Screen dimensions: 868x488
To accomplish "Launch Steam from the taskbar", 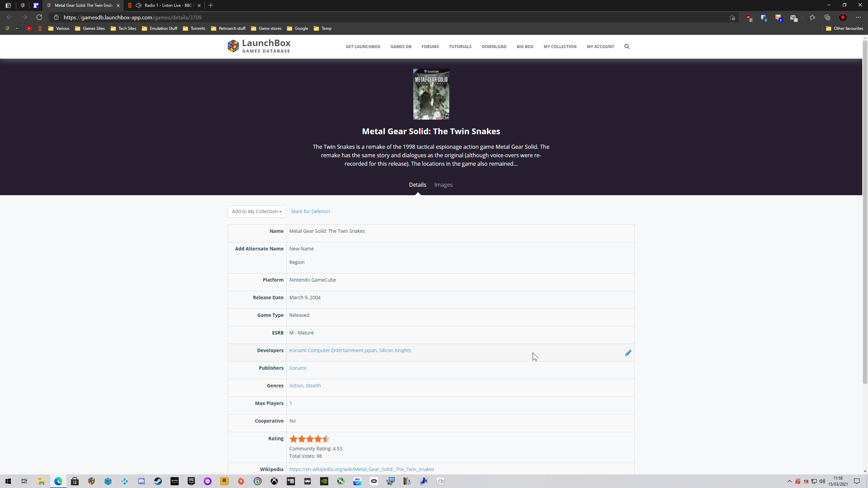I will tap(158, 481).
